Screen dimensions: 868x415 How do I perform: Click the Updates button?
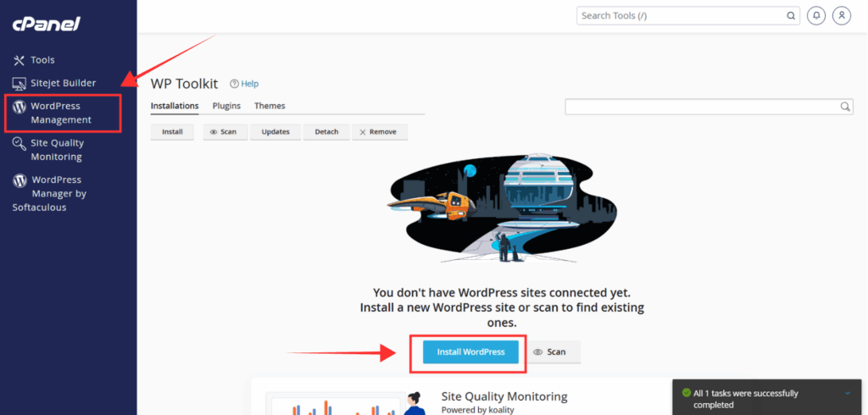tap(275, 132)
